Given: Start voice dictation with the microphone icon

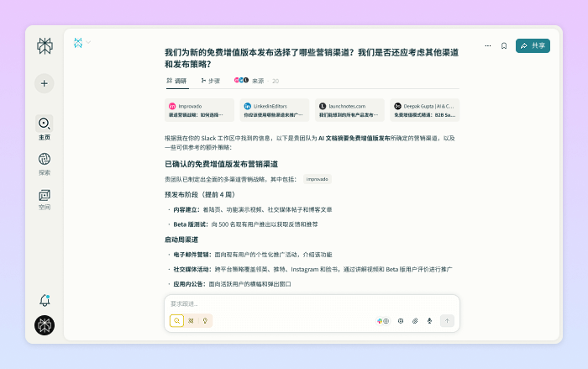Looking at the screenshot, I should (429, 320).
